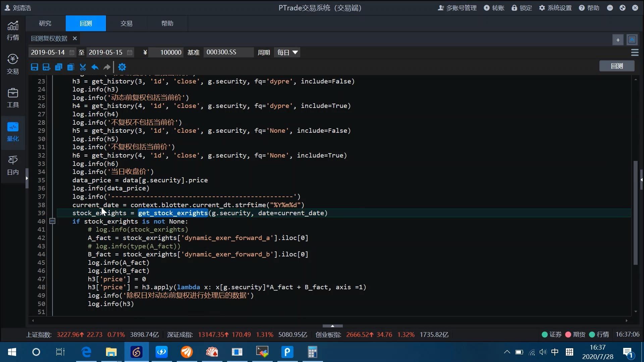This screenshot has height=362, width=644.
Task: Redo the last edit
Action: 107,67
